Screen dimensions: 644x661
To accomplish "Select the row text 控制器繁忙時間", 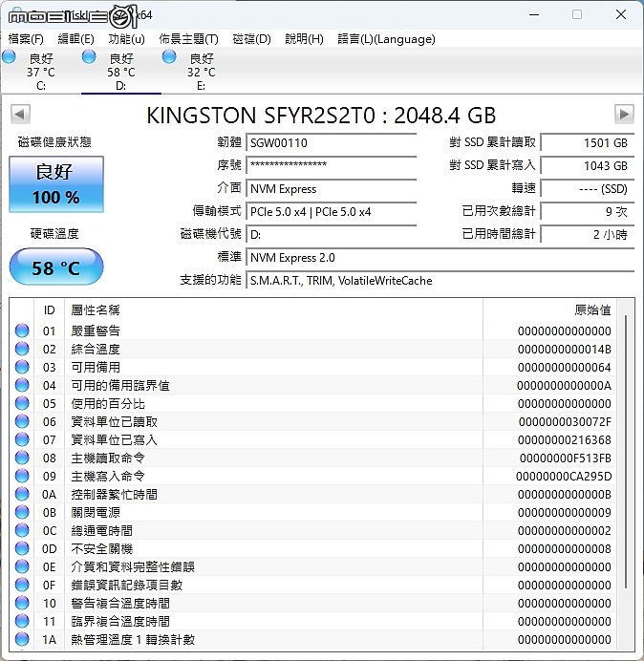I will (x=115, y=494).
